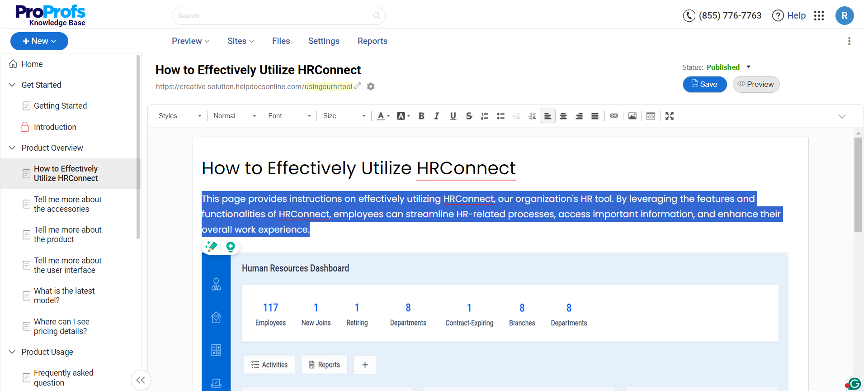Click the search magnifier icon
The width and height of the screenshot is (868, 391).
pos(377,16)
